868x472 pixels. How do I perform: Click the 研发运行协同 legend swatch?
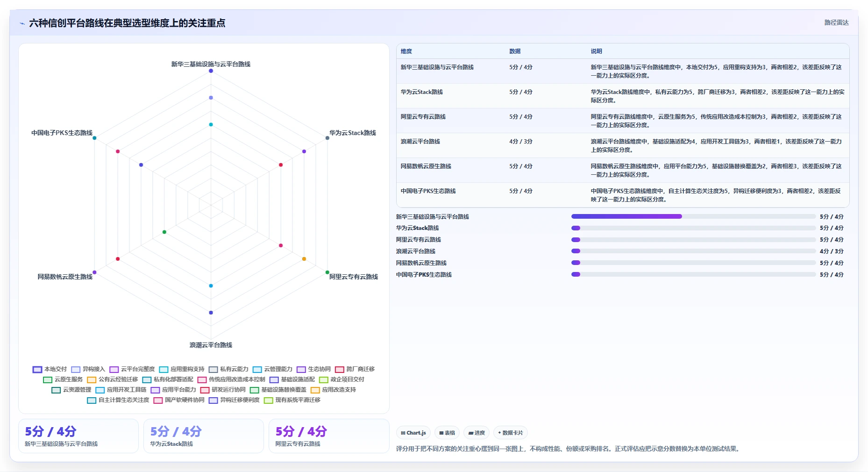tap(205, 390)
